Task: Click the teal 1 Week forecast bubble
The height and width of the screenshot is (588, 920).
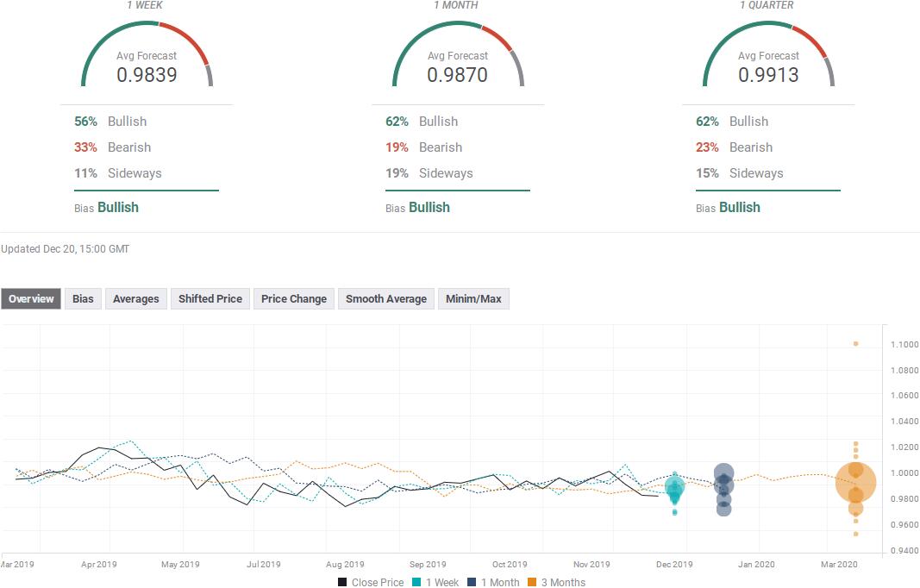Action: point(675,486)
